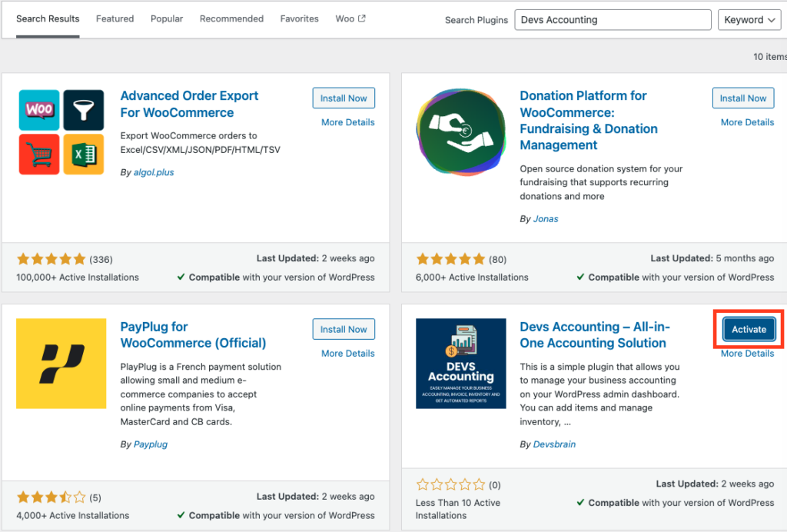Install the Donation Platform for WooCommerce plugin
Viewport: 787px width, 532px height.
pos(743,98)
